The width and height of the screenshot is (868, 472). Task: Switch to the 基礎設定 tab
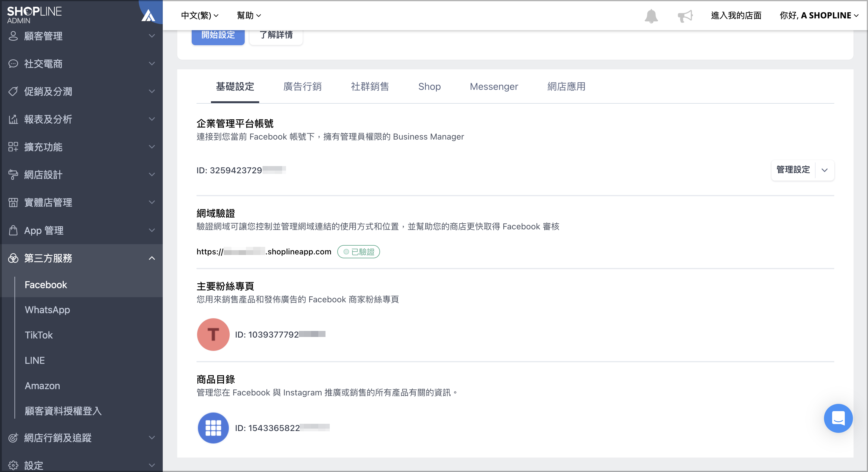(x=235, y=87)
